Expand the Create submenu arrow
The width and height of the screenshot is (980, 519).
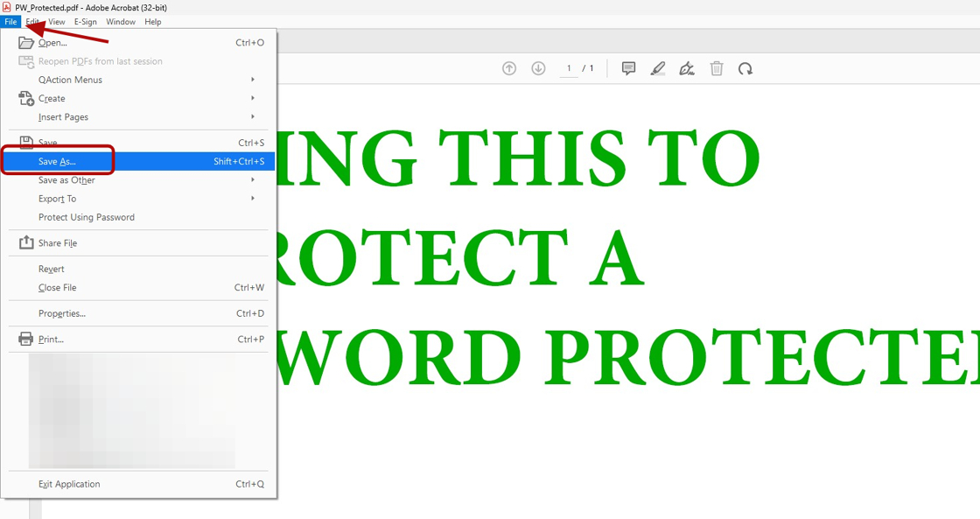click(x=253, y=98)
